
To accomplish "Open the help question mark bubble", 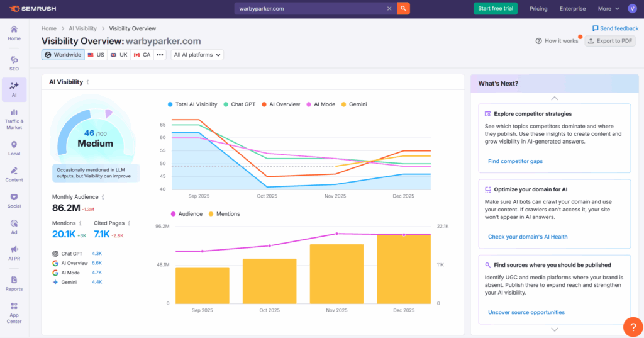I will (x=633, y=327).
